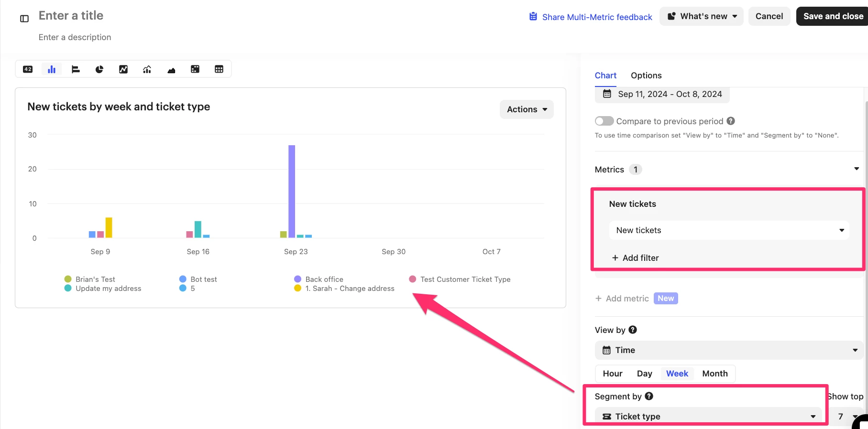Click the Metrics count badge 1
Image resolution: width=868 pixels, height=429 pixels.
636,170
